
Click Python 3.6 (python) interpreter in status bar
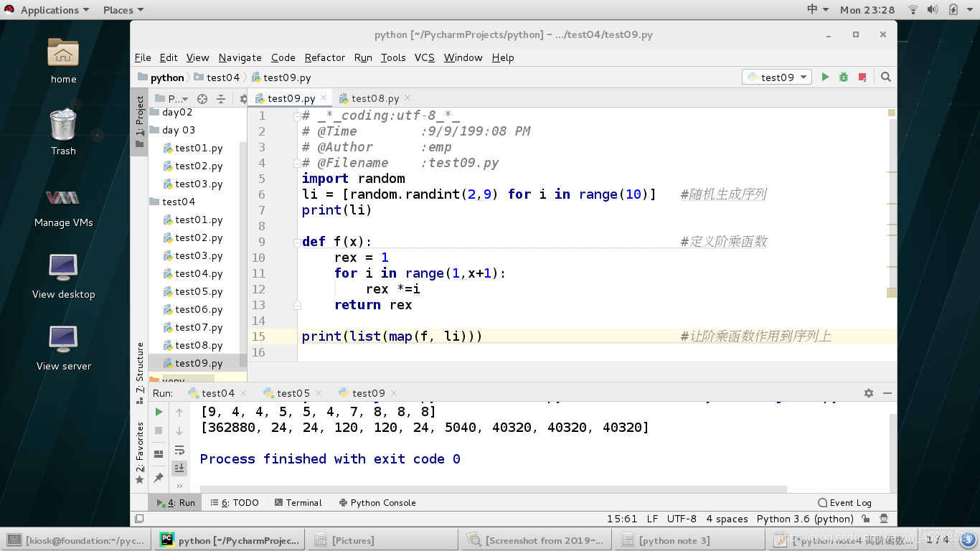pos(805,519)
